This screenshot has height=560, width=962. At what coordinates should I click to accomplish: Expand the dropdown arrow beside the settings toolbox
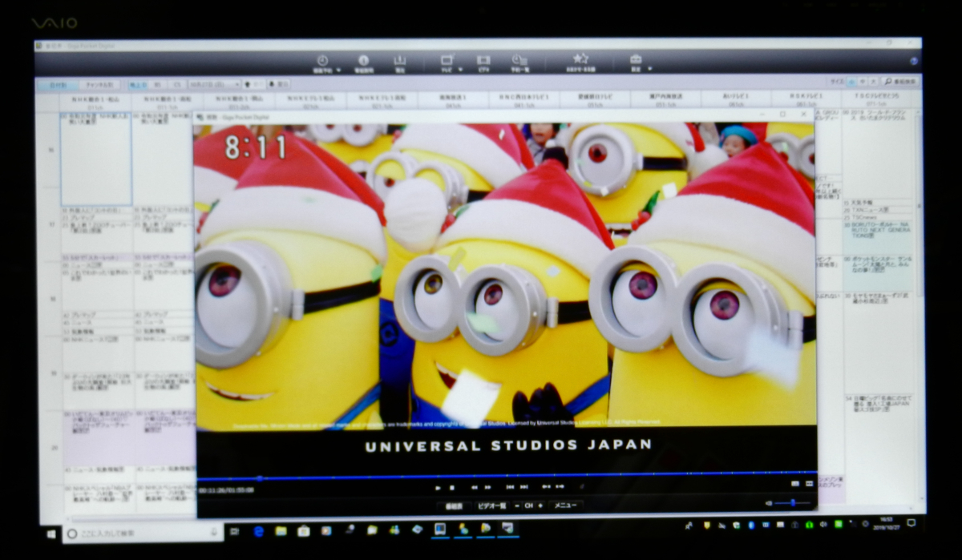coord(649,70)
